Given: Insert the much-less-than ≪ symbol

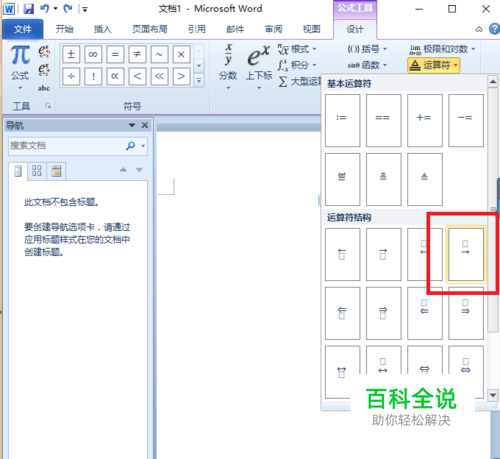Looking at the screenshot, I should click(159, 77).
